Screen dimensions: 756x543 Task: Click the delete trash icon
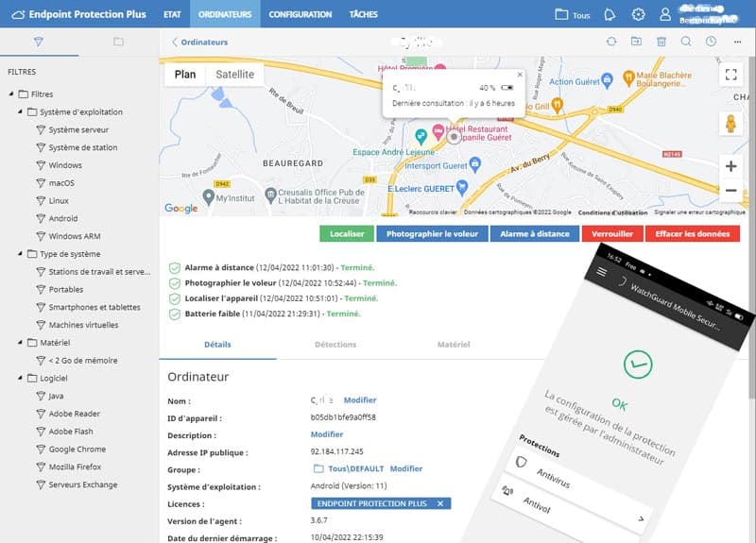(661, 42)
